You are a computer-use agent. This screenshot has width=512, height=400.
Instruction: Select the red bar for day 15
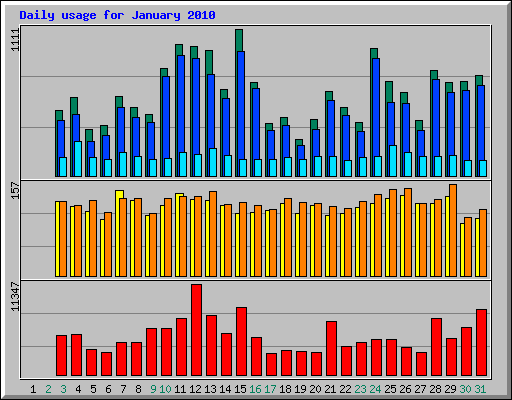(x=241, y=342)
